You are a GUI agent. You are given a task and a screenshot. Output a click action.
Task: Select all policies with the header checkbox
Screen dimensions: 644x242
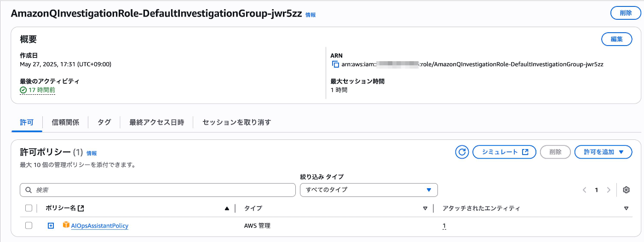pos(29,208)
